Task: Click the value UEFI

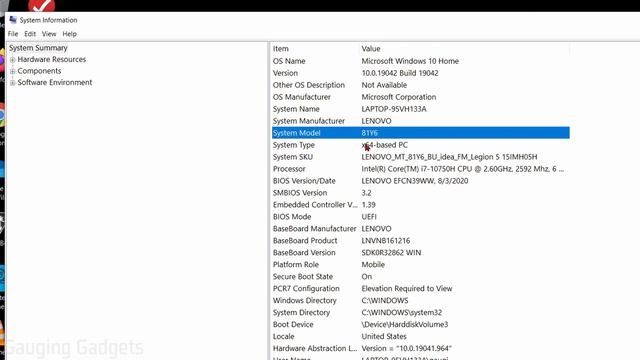Action: (369, 217)
